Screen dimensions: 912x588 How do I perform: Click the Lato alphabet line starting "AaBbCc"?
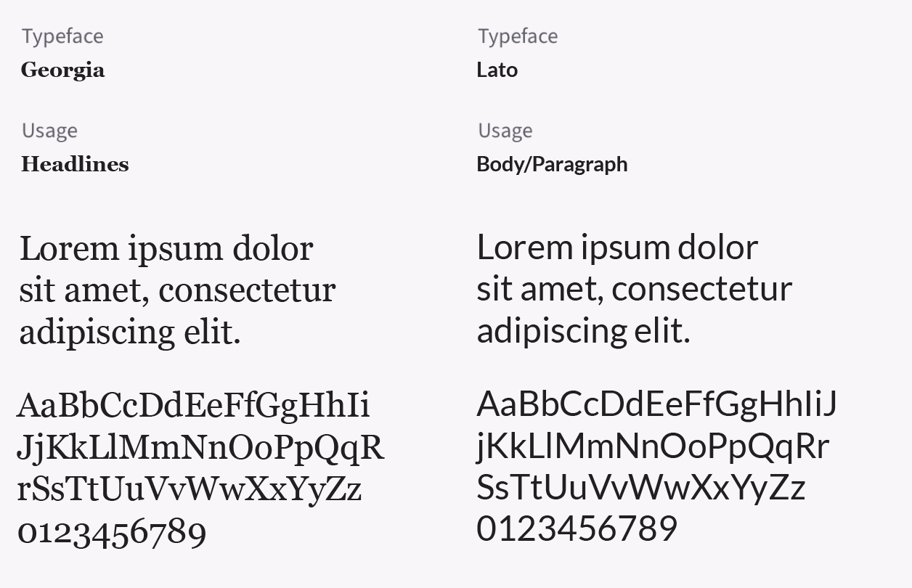(656, 404)
